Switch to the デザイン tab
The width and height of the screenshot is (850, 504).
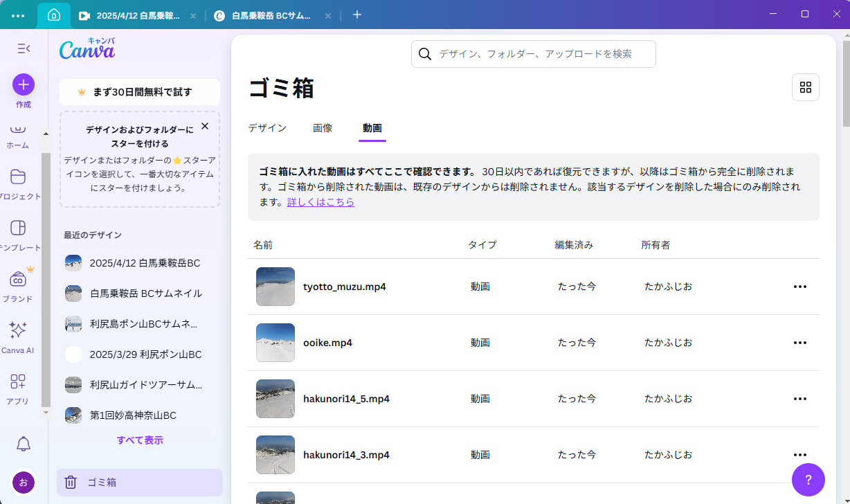pyautogui.click(x=267, y=128)
